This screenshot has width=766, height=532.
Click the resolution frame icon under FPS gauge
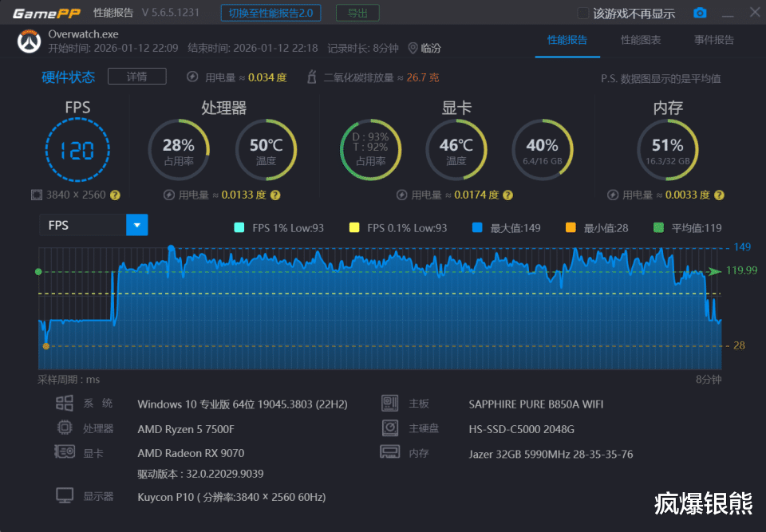pos(37,195)
